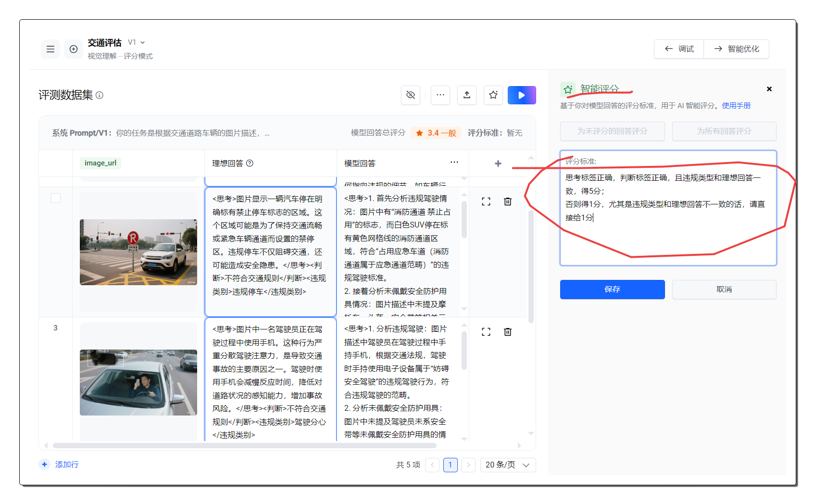This screenshot has width=815, height=504.
Task: Click the circled plus new-project icon
Action: click(74, 49)
